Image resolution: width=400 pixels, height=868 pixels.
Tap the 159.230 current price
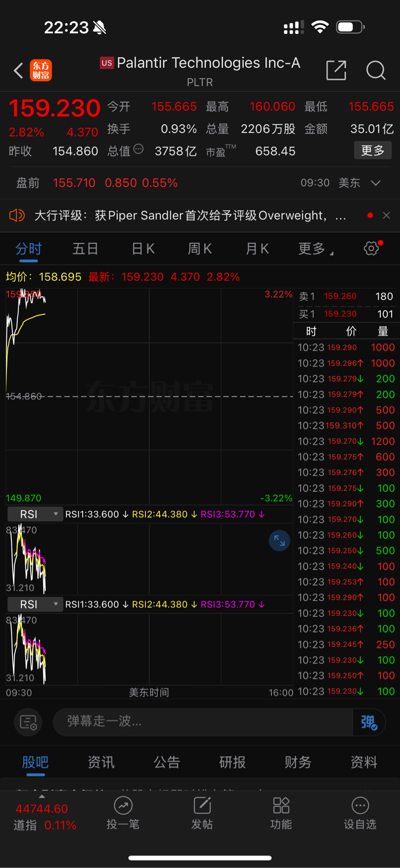[x=55, y=108]
